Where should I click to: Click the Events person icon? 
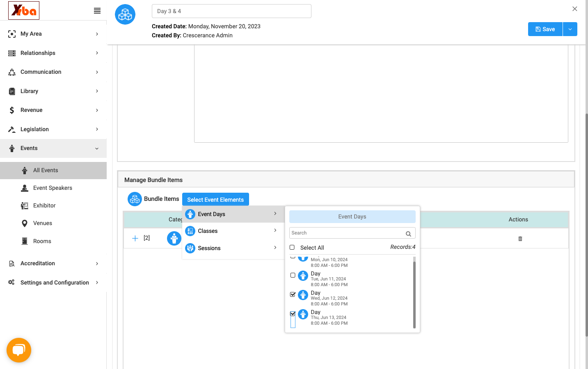(12, 148)
